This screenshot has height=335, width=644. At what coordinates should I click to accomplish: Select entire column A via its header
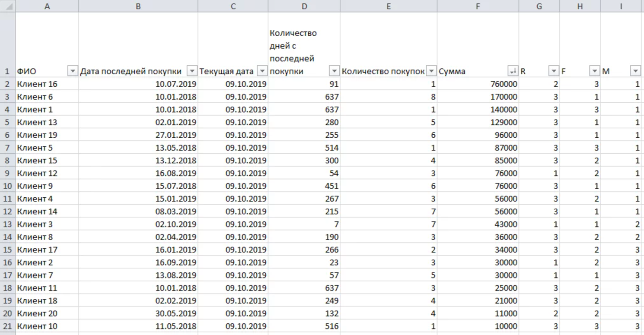point(47,6)
